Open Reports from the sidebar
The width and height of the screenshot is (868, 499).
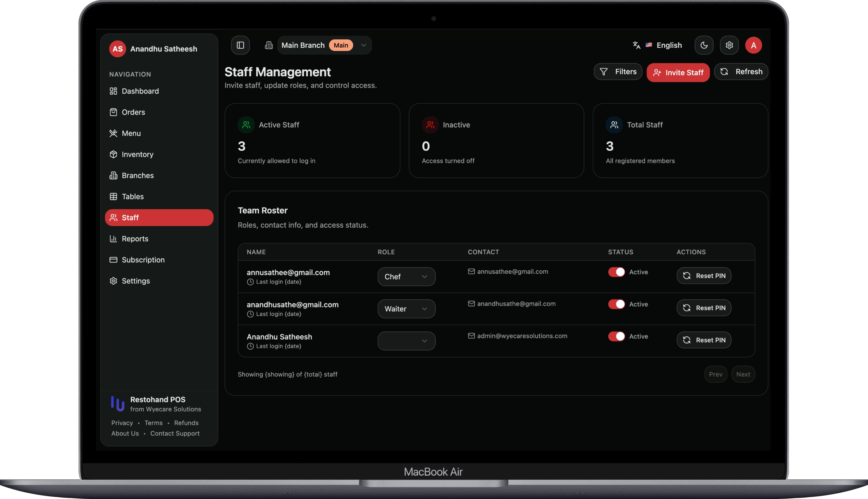[x=135, y=239]
